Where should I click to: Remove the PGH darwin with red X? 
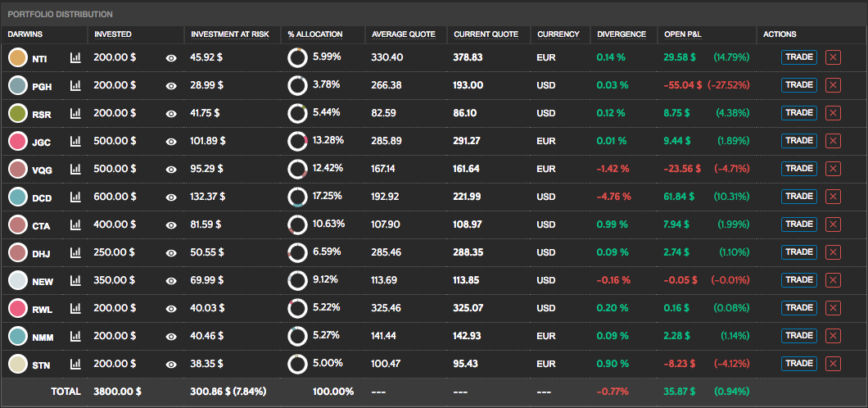pyautogui.click(x=834, y=85)
